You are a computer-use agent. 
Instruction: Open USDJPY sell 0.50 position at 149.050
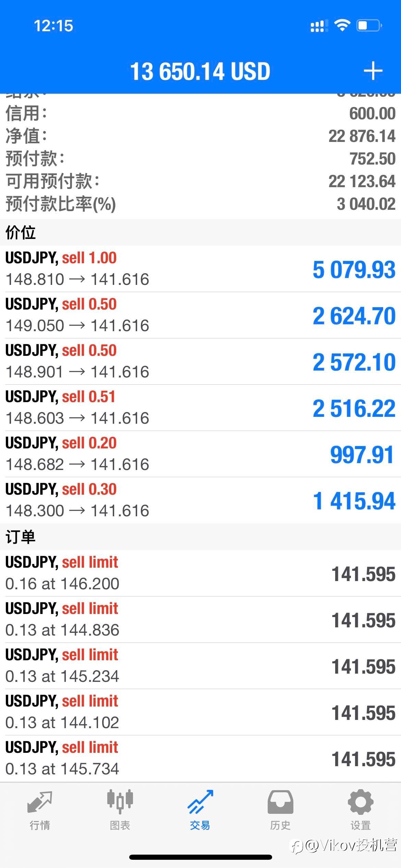pyautogui.click(x=200, y=315)
